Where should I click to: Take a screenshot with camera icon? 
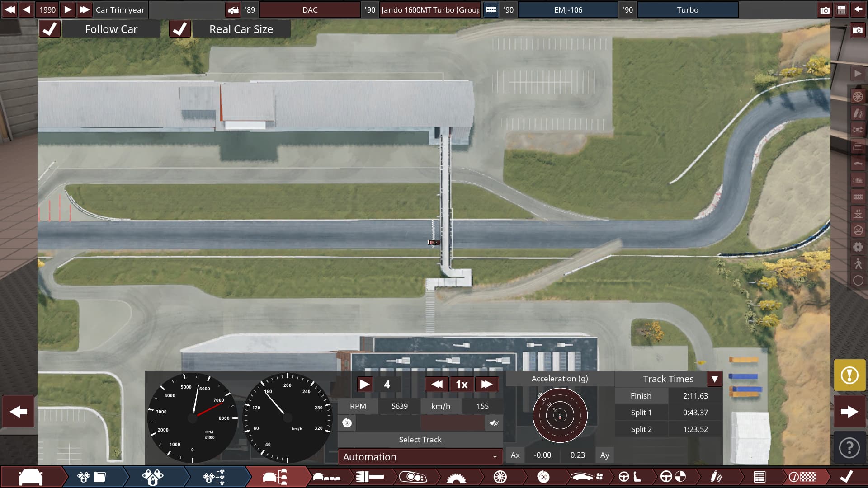coord(825,10)
